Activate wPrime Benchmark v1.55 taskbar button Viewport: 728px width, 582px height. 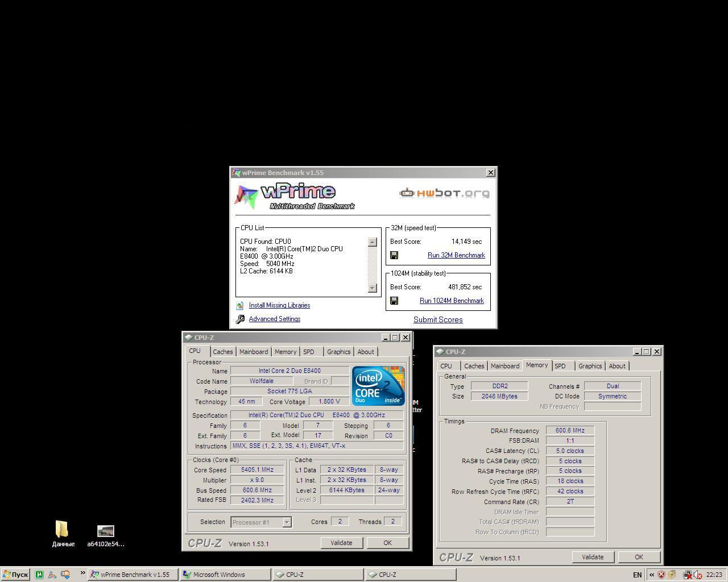point(133,575)
